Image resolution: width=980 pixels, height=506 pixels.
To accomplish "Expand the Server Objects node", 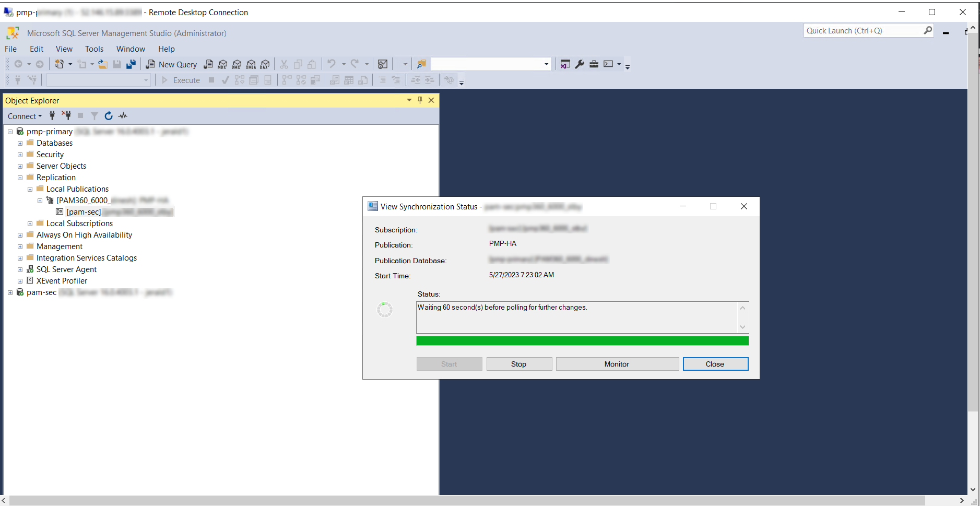I will (20, 166).
